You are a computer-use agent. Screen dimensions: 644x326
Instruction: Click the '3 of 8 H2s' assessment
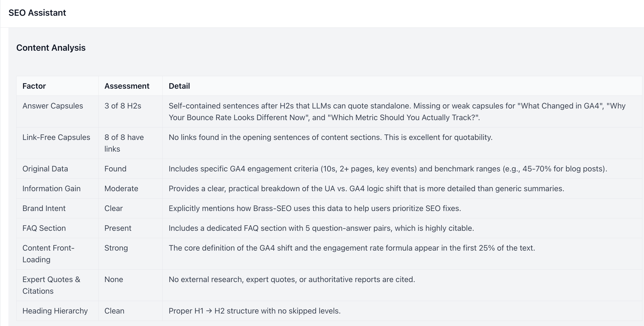123,106
